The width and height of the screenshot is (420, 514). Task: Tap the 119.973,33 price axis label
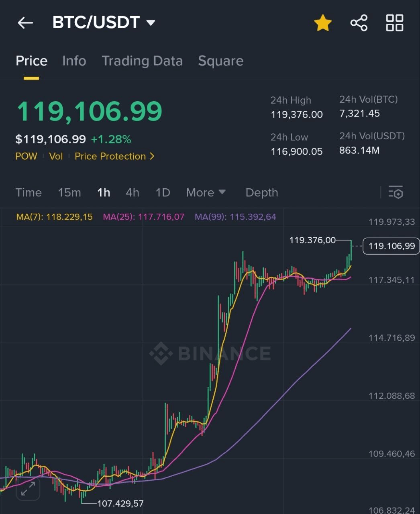(391, 222)
